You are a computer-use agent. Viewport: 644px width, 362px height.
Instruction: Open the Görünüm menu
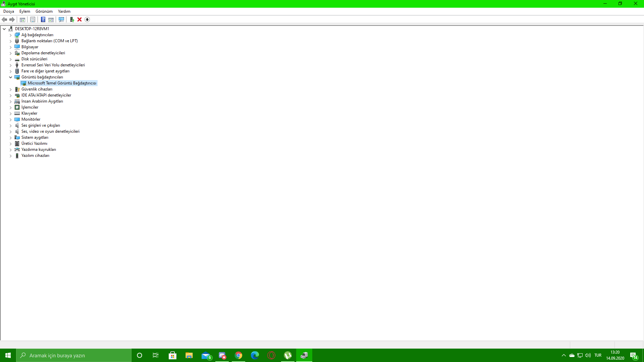[x=44, y=11]
